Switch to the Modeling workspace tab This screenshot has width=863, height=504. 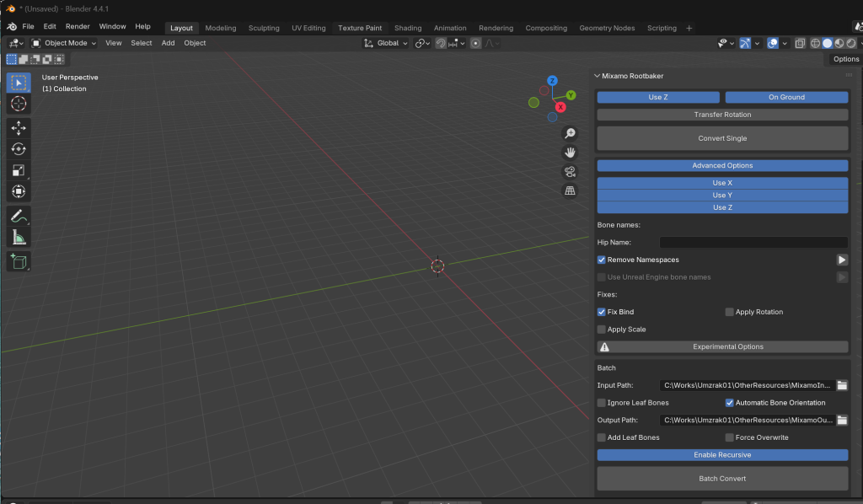(x=221, y=28)
